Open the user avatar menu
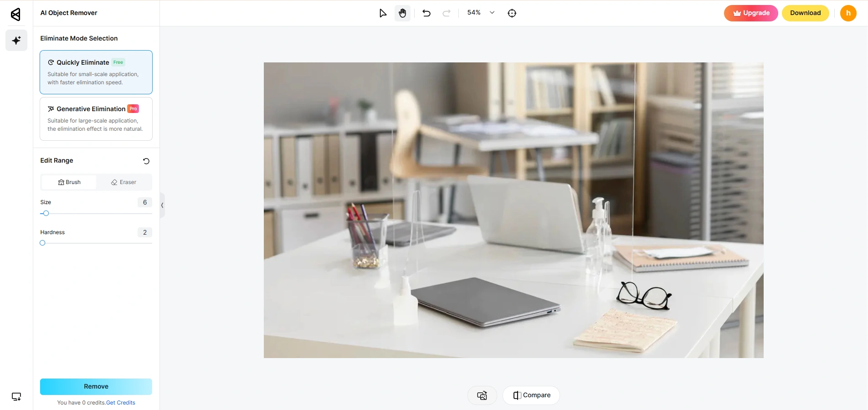 pos(848,13)
